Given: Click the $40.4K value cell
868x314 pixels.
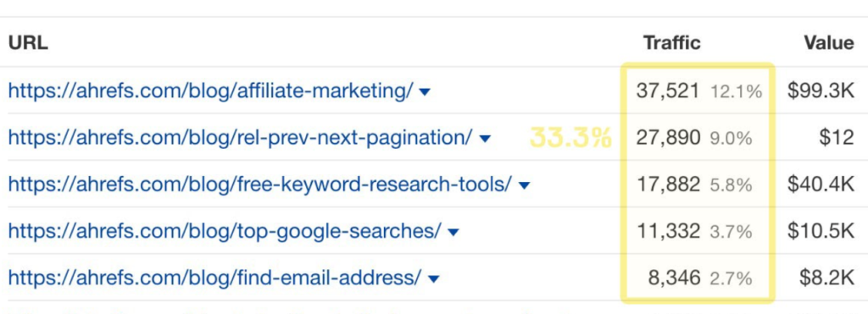Looking at the screenshot, I should (x=821, y=185).
